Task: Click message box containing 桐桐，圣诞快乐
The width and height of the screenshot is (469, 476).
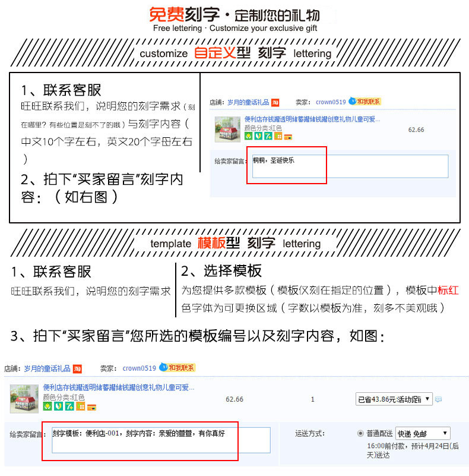Action: coord(350,166)
